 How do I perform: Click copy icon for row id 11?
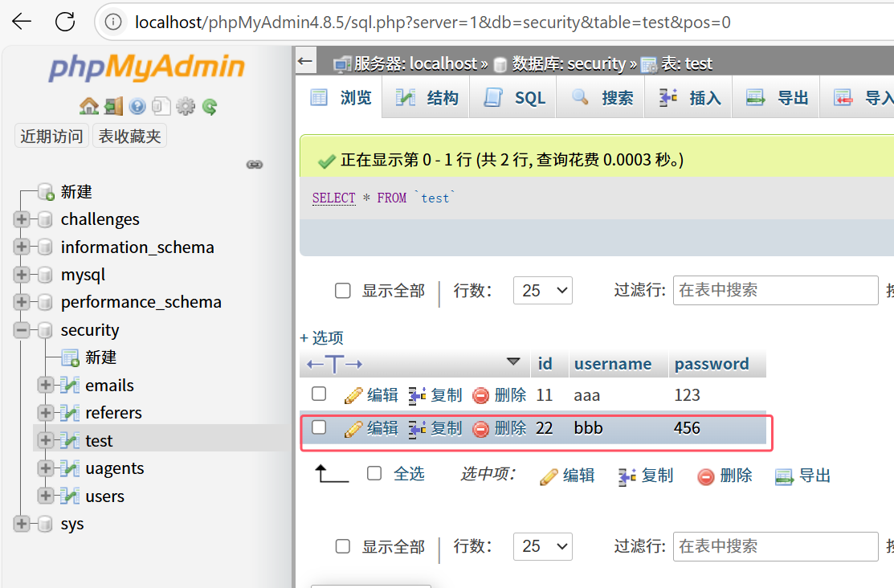[x=418, y=395]
